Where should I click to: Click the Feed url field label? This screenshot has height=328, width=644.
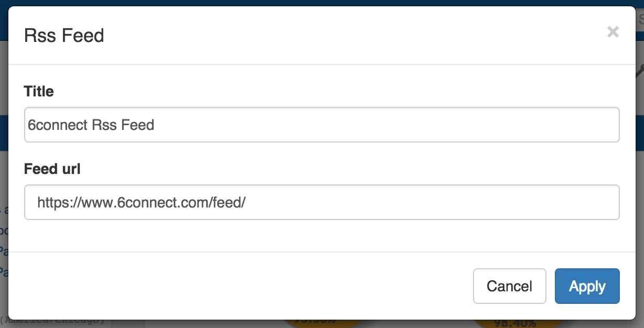[x=52, y=169]
